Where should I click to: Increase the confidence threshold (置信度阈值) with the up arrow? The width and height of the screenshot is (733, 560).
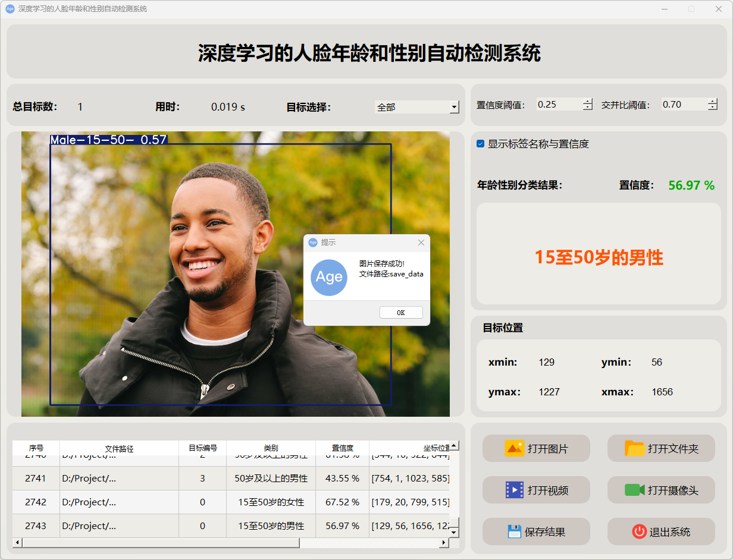588,101
